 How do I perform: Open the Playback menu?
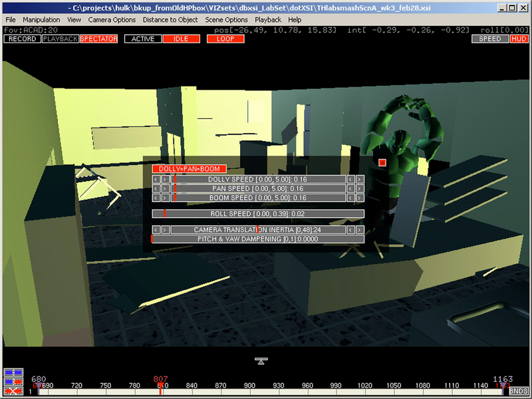(268, 20)
